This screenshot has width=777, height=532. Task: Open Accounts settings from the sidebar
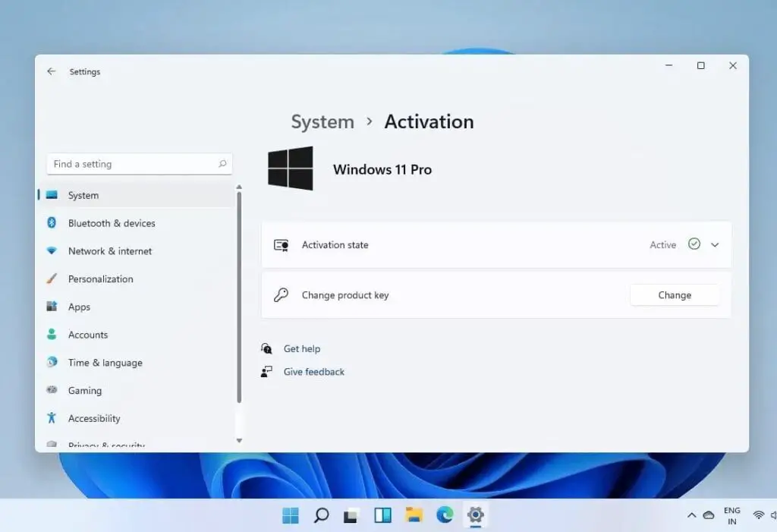[x=88, y=335]
